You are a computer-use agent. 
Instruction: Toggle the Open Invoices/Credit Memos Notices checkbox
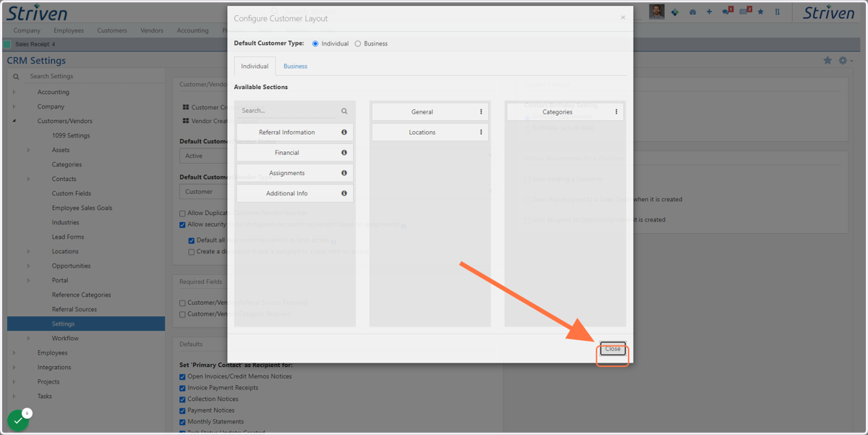pos(182,376)
